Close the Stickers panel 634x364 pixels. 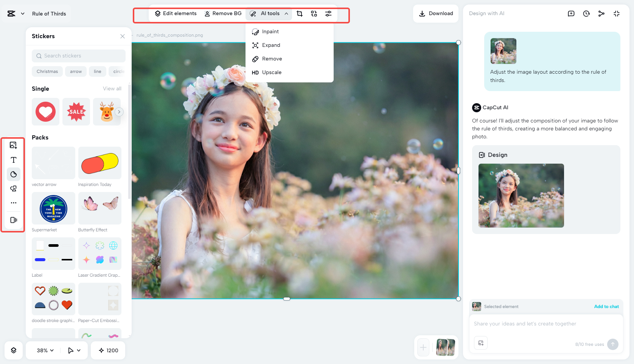pyautogui.click(x=123, y=36)
